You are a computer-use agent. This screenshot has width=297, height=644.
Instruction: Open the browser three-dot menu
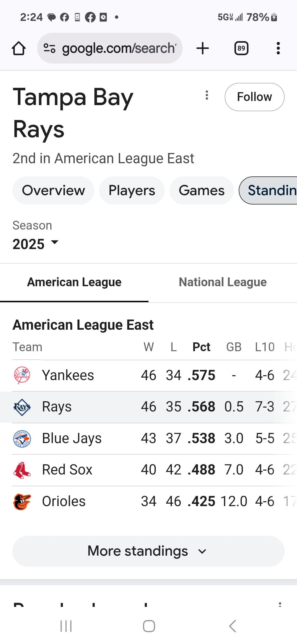pos(278,48)
